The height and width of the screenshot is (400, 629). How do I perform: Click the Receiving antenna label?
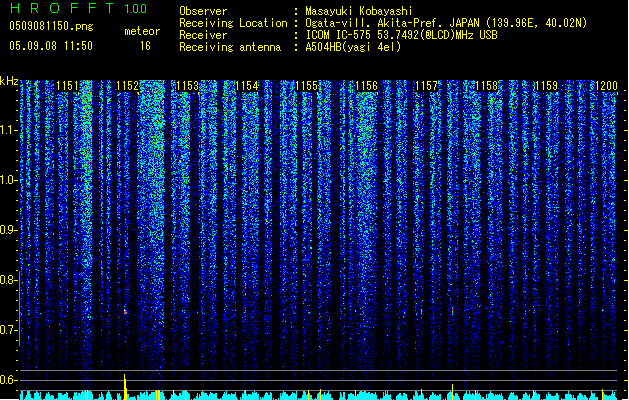(230, 47)
